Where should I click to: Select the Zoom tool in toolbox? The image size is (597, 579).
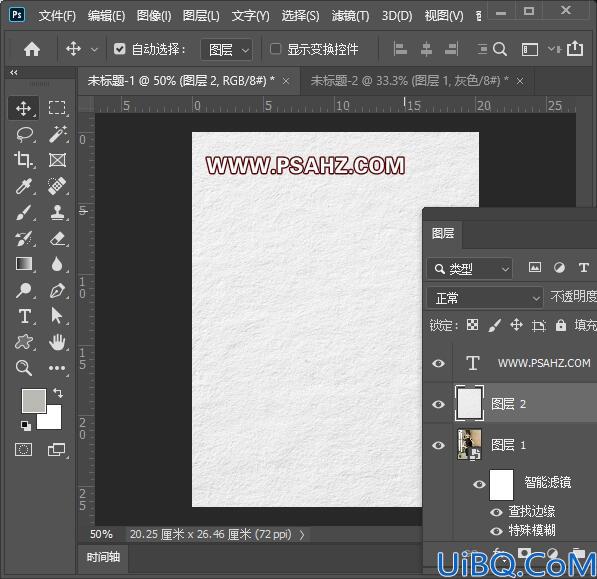coord(24,368)
